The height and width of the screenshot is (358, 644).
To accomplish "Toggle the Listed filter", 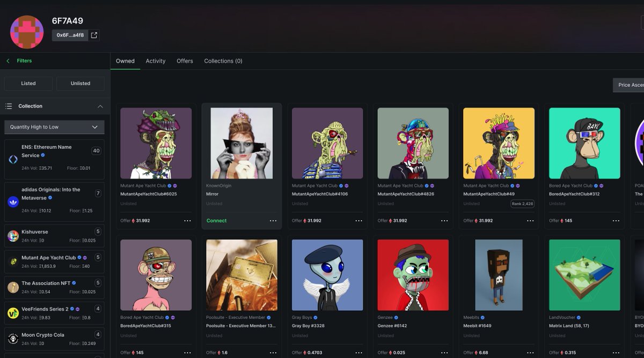I will click(28, 84).
